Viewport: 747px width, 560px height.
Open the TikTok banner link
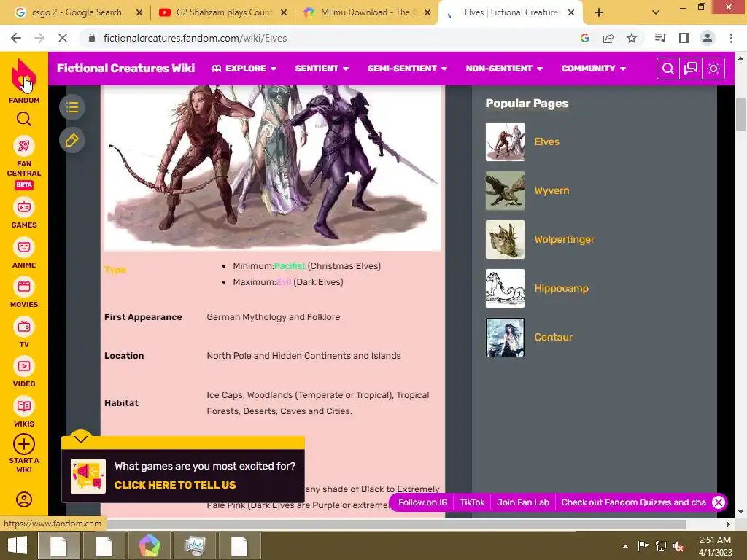472,502
